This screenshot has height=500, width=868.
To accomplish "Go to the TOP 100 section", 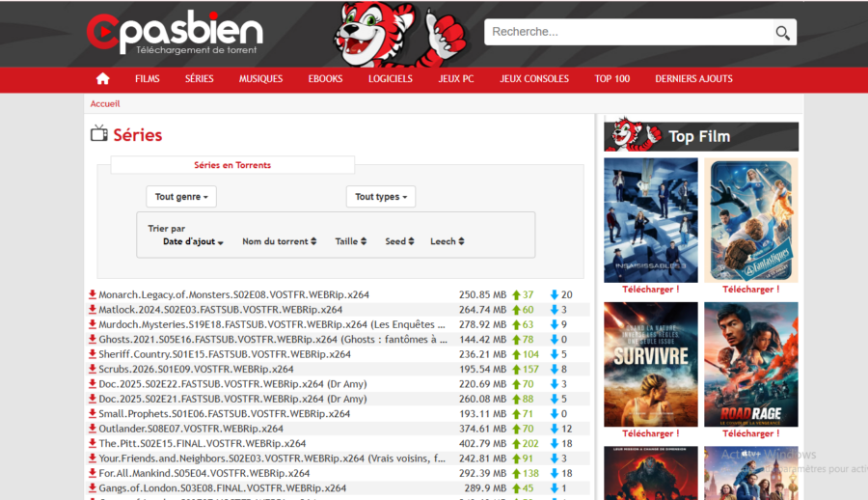I will pos(611,79).
